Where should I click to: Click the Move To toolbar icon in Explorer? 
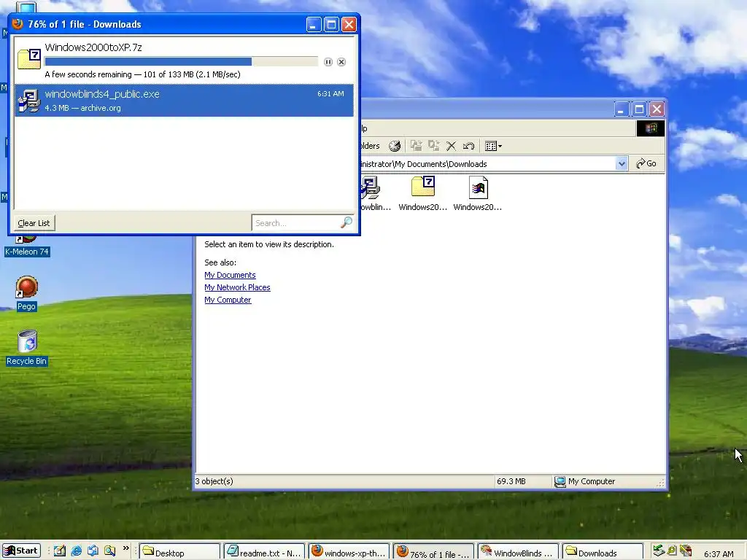click(417, 146)
